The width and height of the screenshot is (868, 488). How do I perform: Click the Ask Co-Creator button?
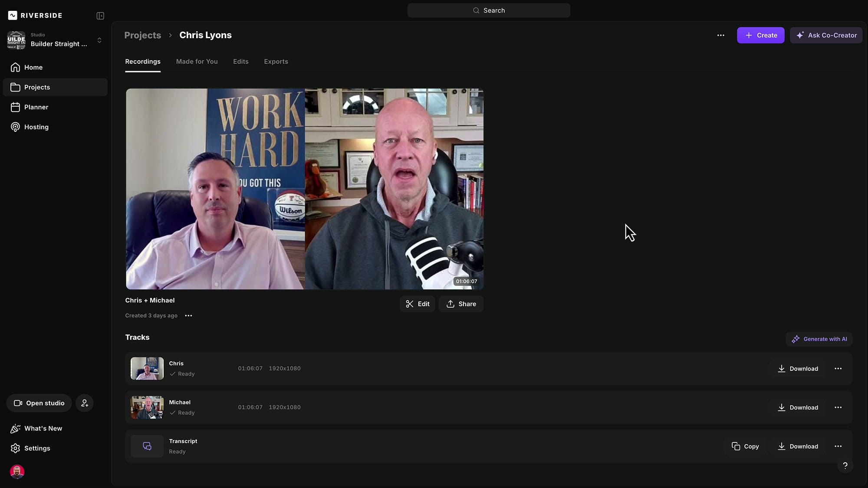(x=826, y=35)
